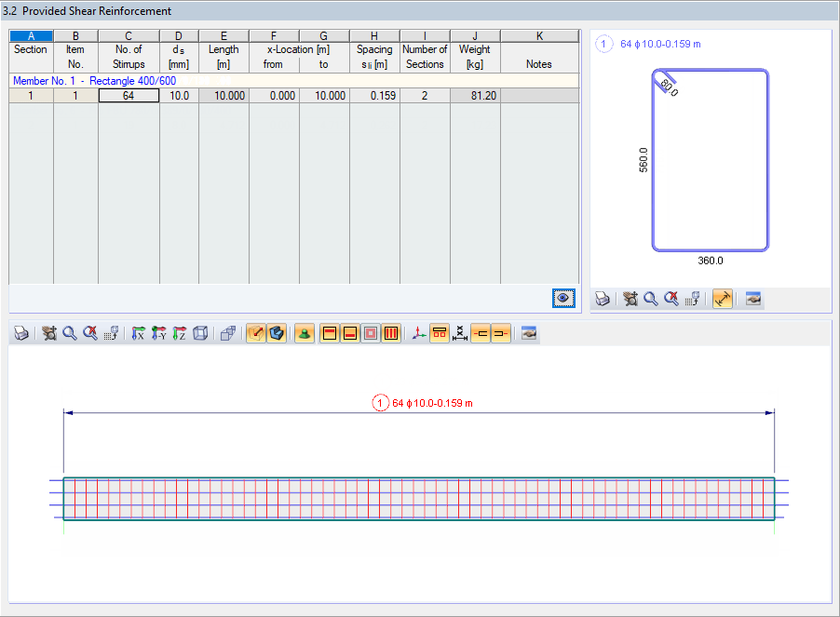Restore previous view in stirrup panel
Image resolution: width=840 pixels, height=617 pixels.
[692, 299]
